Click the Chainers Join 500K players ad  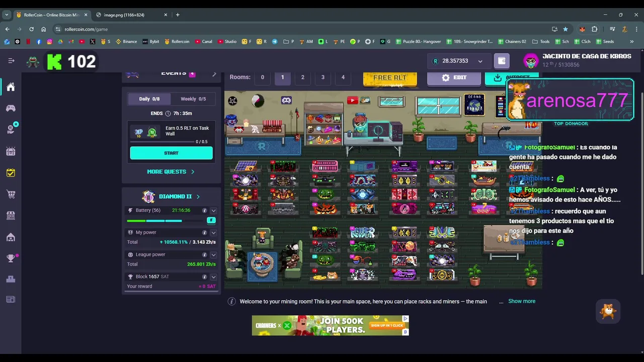[330, 325]
